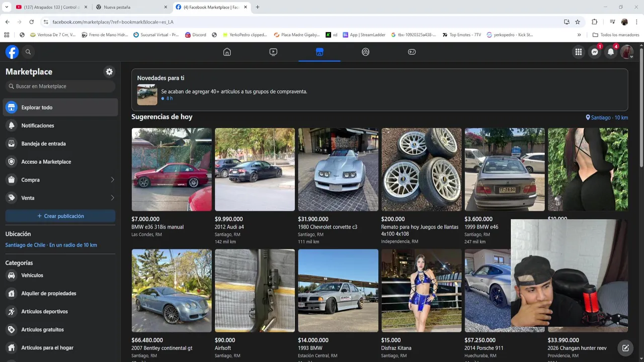Image resolution: width=644 pixels, height=362 pixels.
Task: Open the 1993 BMW listing photo
Action: tap(338, 291)
